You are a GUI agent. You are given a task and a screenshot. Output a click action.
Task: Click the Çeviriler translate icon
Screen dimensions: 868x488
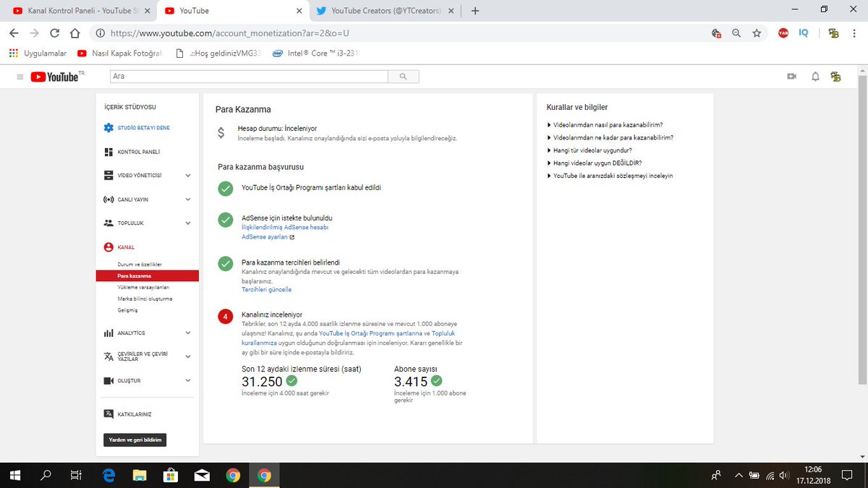point(109,356)
